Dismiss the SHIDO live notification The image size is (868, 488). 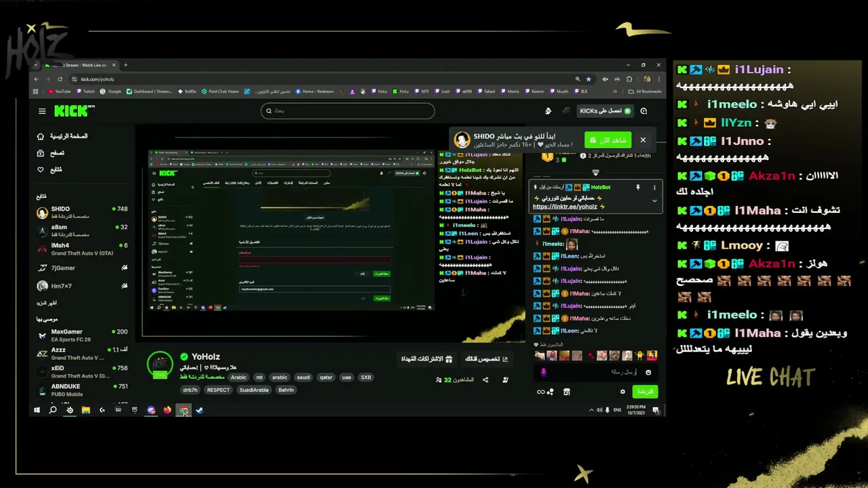[643, 140]
